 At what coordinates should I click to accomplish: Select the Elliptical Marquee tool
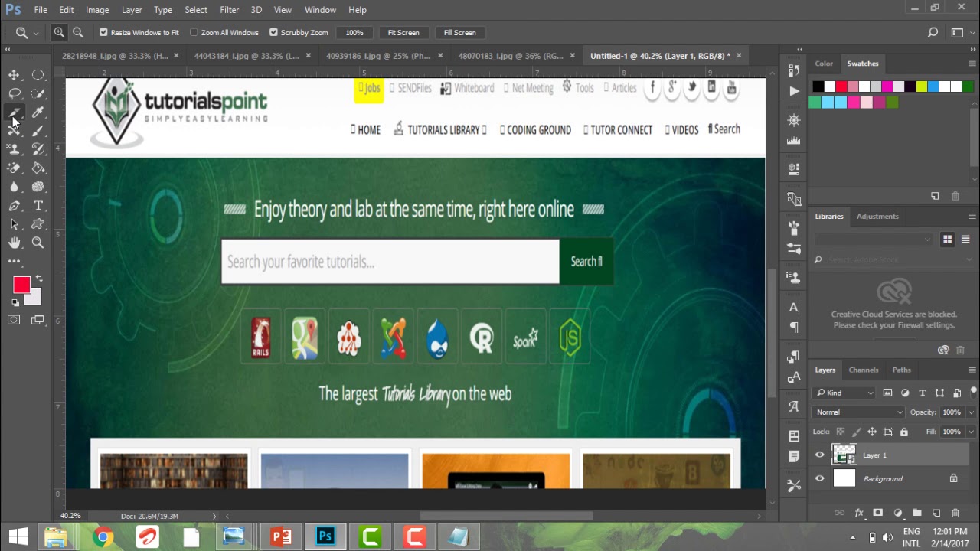click(38, 75)
